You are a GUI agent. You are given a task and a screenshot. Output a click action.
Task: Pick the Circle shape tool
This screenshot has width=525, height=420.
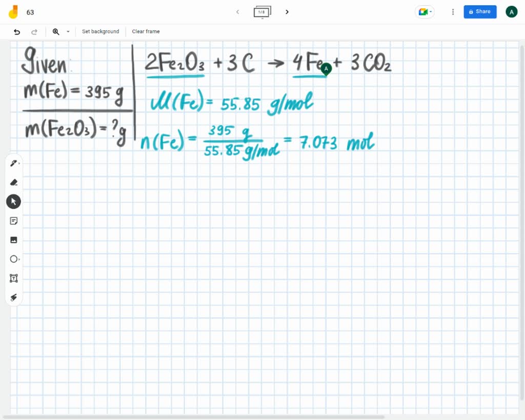coord(13,259)
